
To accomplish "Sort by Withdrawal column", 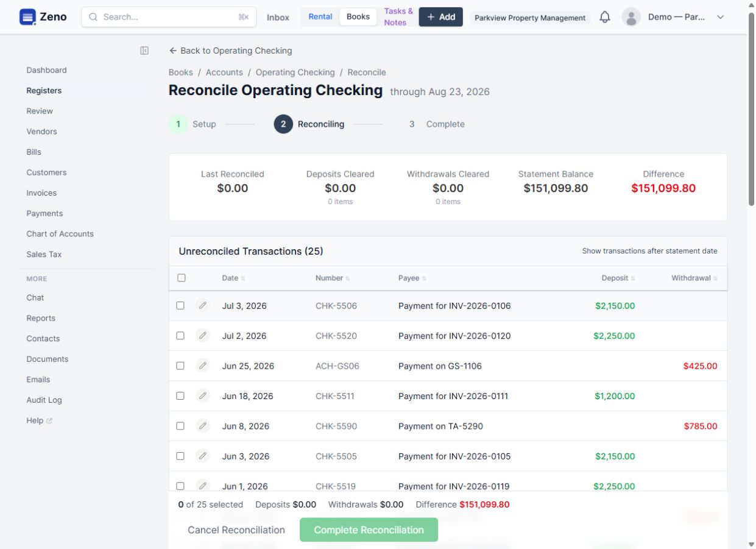I will (x=694, y=278).
